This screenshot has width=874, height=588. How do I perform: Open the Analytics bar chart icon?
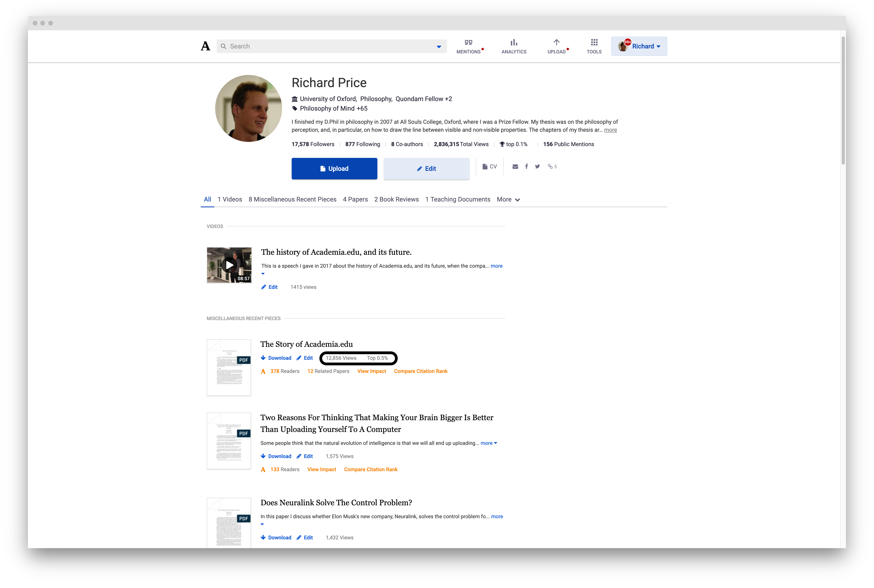[514, 43]
